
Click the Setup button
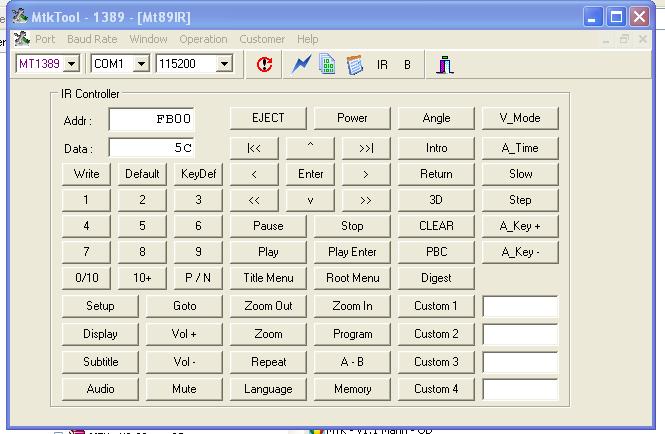pos(100,306)
